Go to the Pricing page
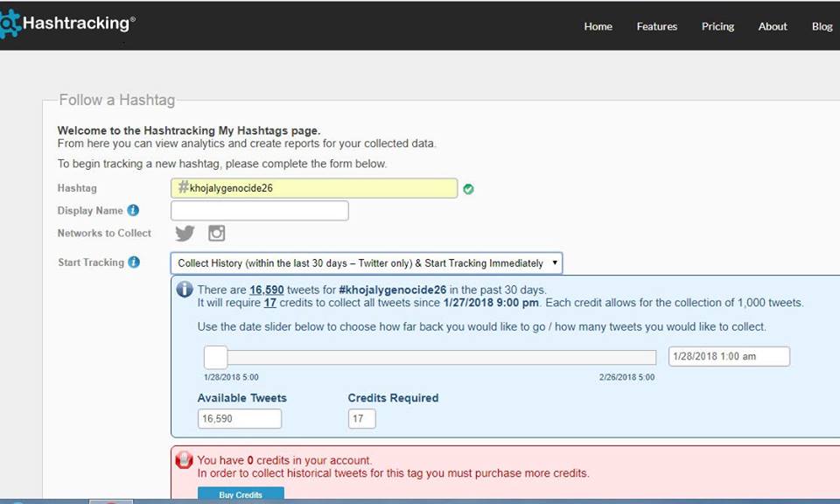 pyautogui.click(x=717, y=26)
